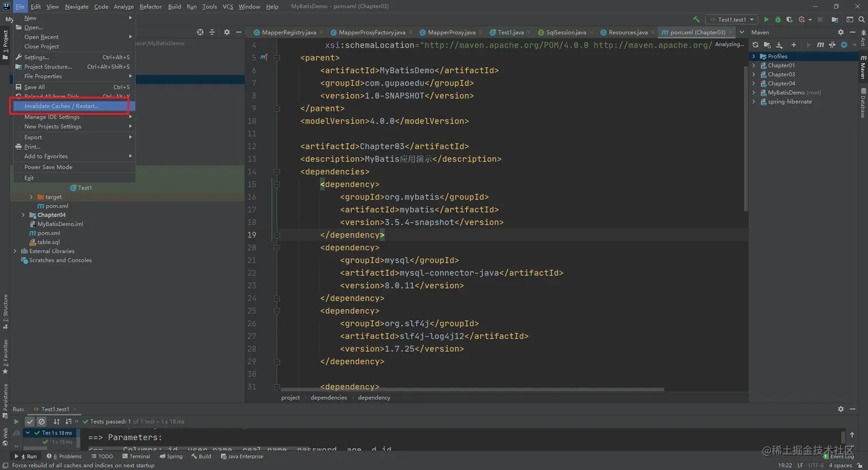Expand External Libraries in project tree
868x470 pixels.
tap(15, 251)
